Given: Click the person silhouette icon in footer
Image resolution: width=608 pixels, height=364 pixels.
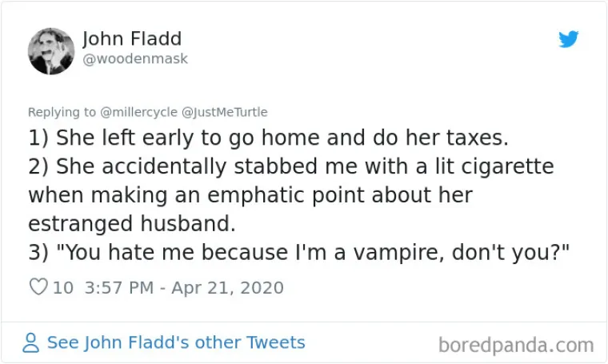Looking at the screenshot, I should (x=31, y=343).
